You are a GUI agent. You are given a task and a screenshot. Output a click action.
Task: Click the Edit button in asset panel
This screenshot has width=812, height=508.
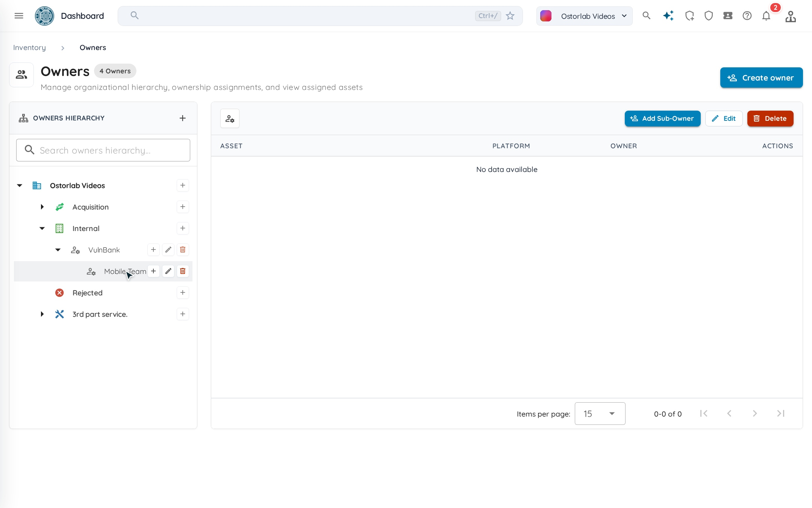click(724, 119)
